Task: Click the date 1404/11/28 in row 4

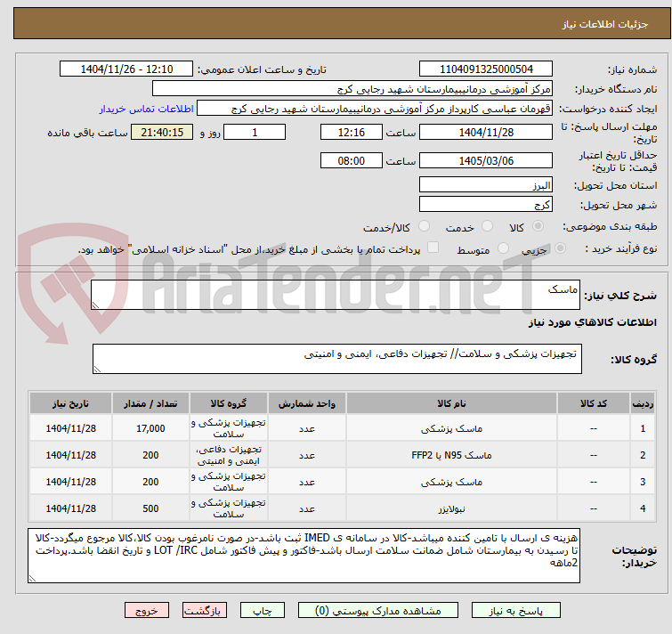Action: 70,508
